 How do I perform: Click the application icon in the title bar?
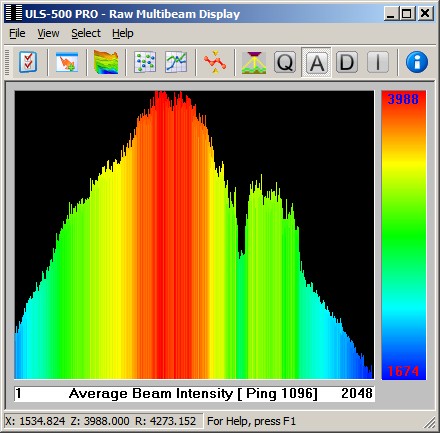click(14, 13)
